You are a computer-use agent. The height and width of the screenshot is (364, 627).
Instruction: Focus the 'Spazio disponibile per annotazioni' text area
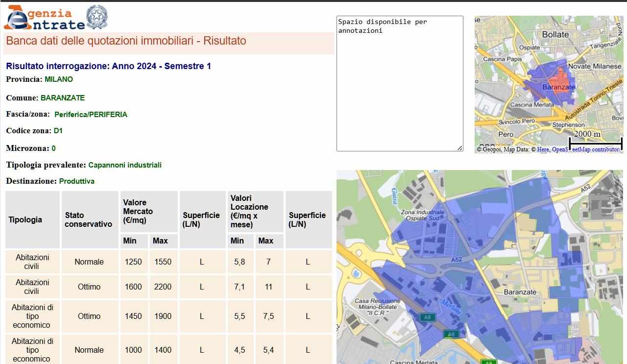coord(399,83)
